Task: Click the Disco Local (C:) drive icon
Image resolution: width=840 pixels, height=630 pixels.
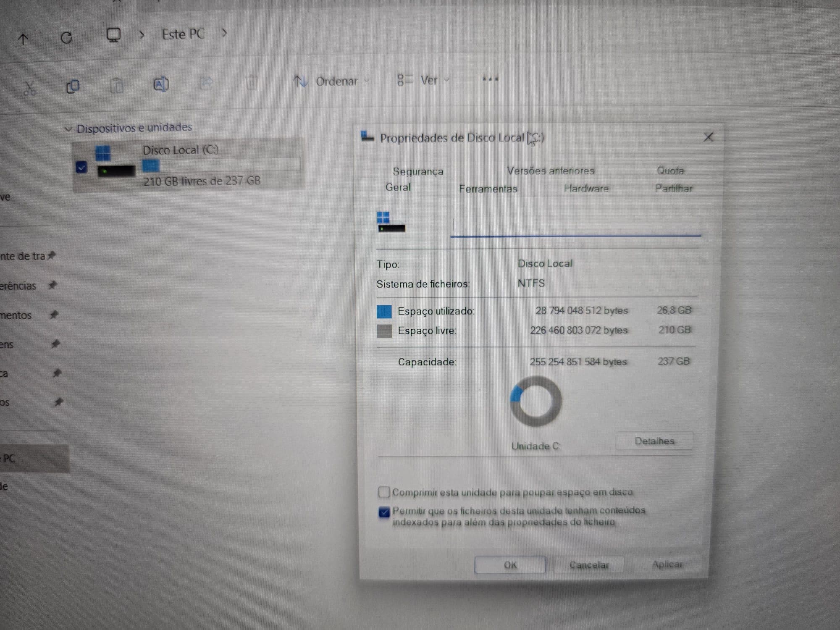Action: point(115,161)
